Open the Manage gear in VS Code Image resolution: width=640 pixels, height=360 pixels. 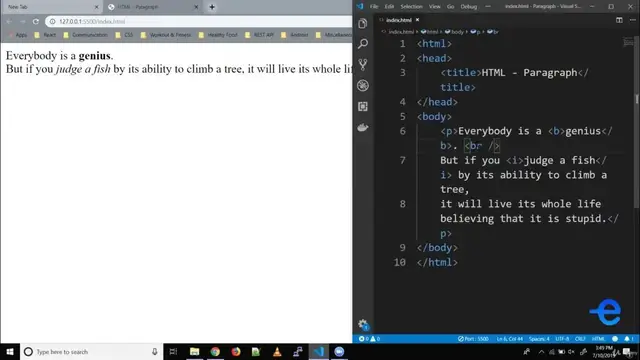point(363,325)
